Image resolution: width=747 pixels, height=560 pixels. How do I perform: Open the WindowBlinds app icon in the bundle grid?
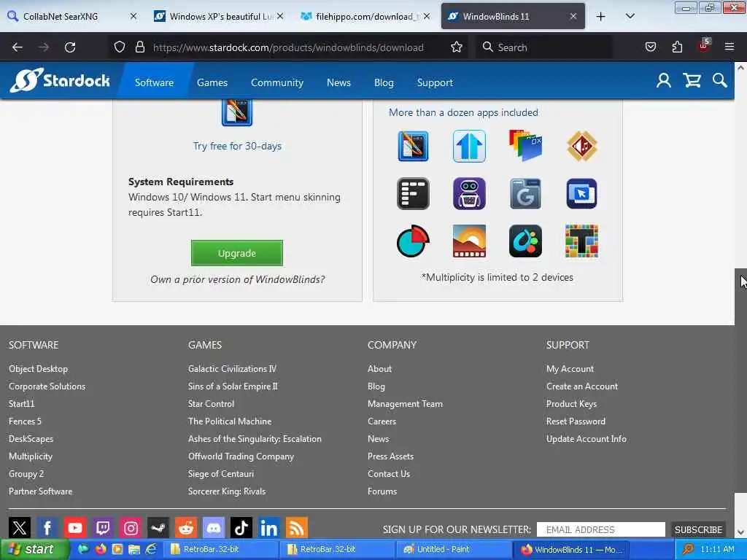tap(413, 146)
